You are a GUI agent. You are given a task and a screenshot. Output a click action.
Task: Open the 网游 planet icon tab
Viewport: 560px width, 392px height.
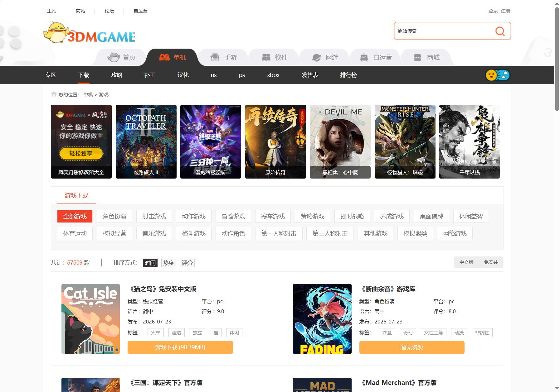tap(316, 57)
